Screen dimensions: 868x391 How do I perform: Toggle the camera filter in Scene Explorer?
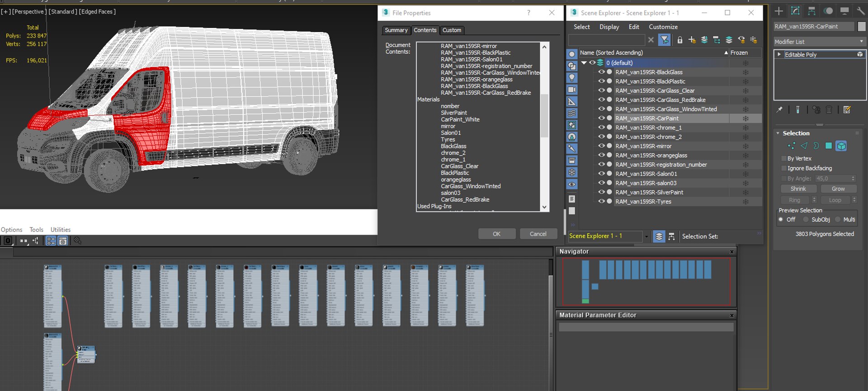(x=572, y=90)
